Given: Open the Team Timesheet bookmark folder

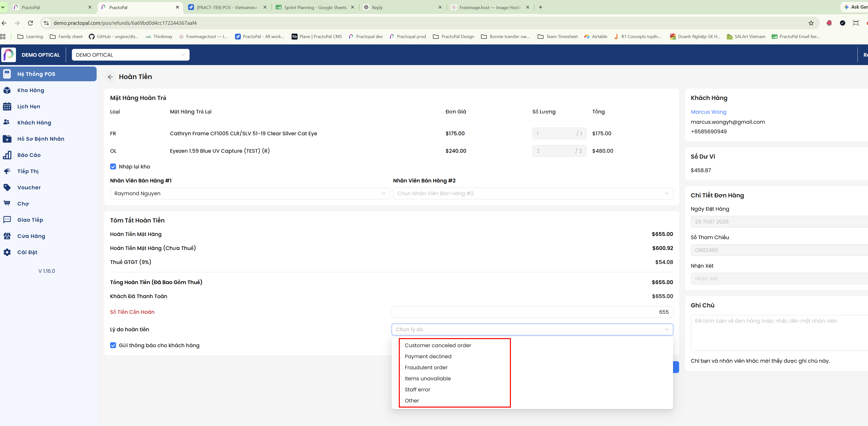Looking at the screenshot, I should coord(557,36).
